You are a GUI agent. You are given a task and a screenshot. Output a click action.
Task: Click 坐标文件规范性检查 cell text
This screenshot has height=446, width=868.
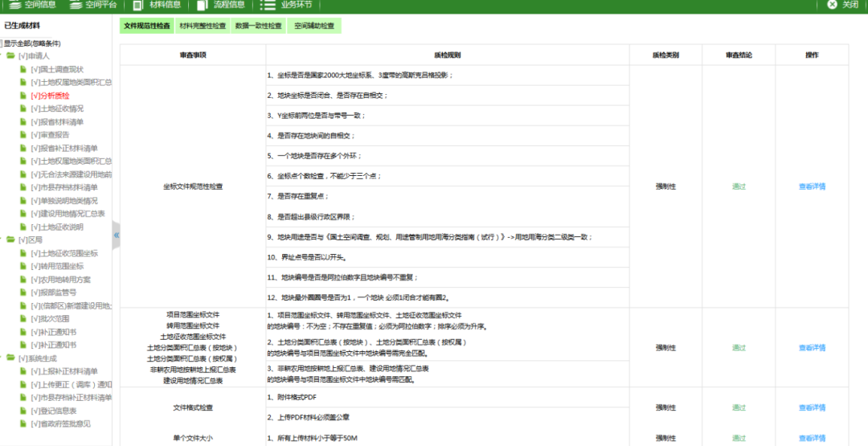pos(193,186)
